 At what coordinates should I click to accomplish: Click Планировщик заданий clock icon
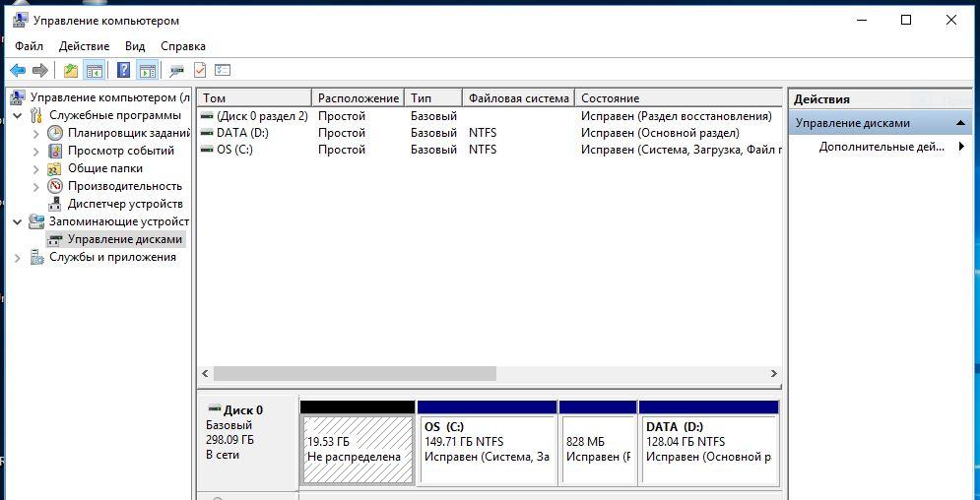(x=55, y=133)
